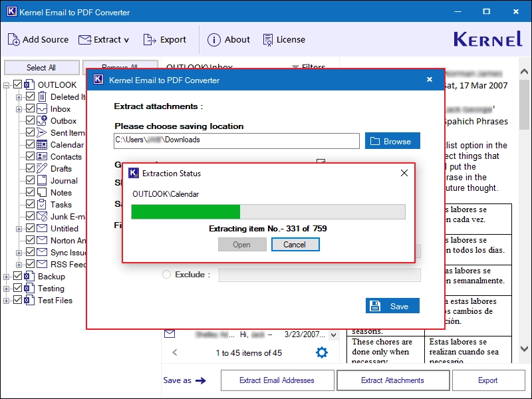Click the Junk E-mail icon

(x=42, y=217)
